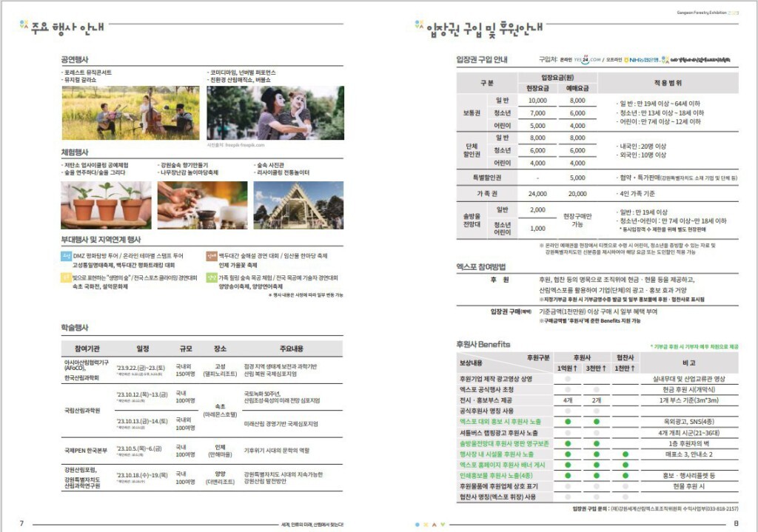Screen dimensions: 758x532
Task: Click the 20,000 family advance price
Action: coord(577,194)
